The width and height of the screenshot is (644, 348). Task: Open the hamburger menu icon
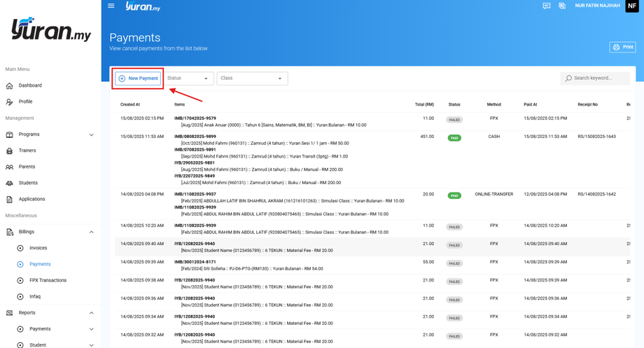[111, 6]
